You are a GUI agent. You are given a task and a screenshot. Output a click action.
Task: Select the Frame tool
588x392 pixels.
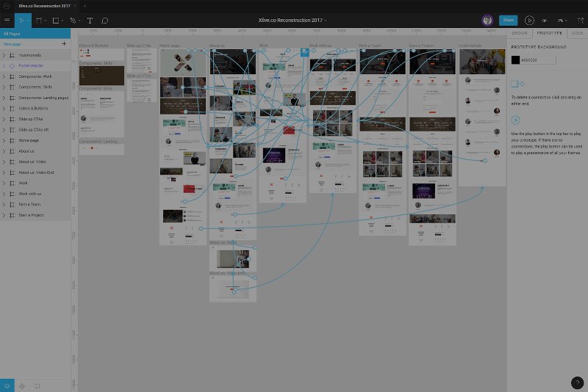[39, 21]
